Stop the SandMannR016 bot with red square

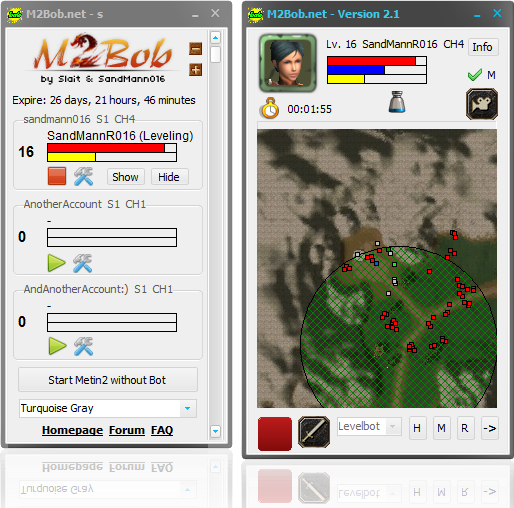point(57,176)
